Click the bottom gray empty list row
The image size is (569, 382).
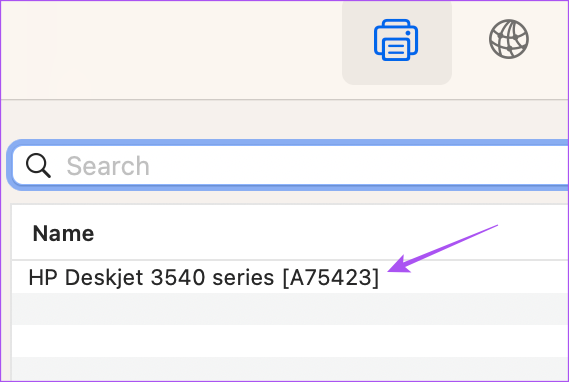(x=290, y=369)
